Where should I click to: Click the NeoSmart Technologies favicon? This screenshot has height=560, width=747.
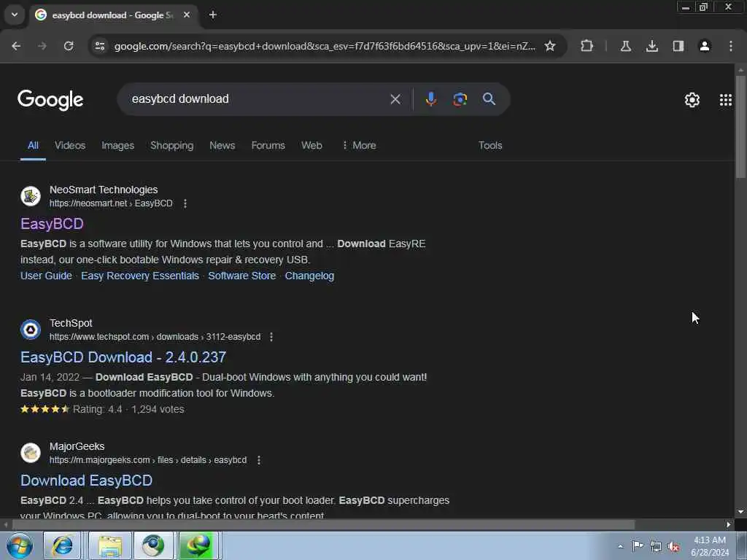(31, 196)
